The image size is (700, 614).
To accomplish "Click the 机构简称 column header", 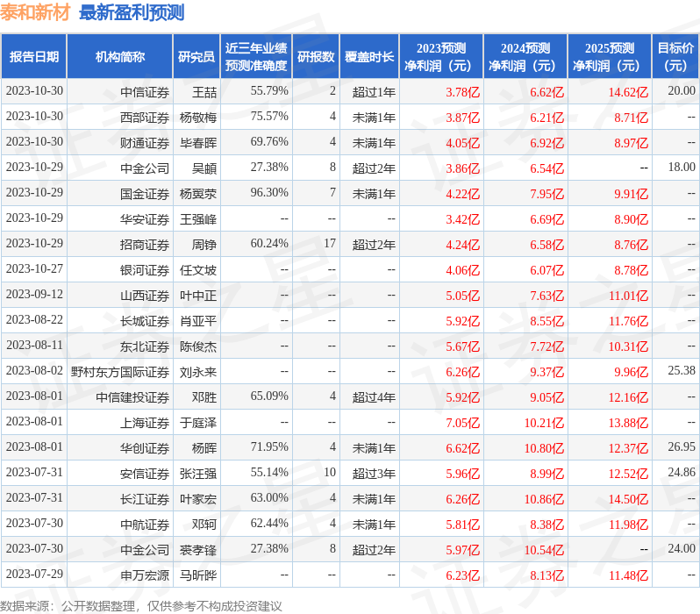I will pos(119,57).
